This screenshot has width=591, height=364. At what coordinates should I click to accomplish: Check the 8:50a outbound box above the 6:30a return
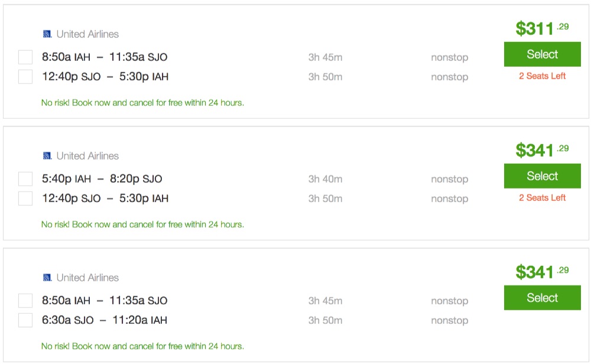[25, 301]
